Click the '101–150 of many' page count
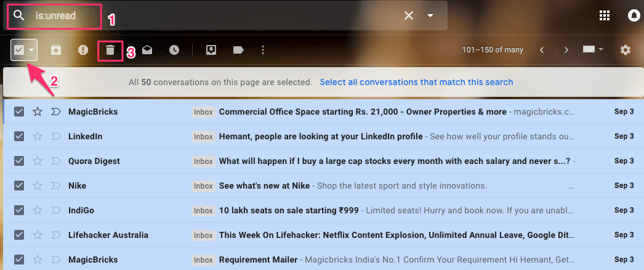The image size is (644, 270). click(x=493, y=50)
